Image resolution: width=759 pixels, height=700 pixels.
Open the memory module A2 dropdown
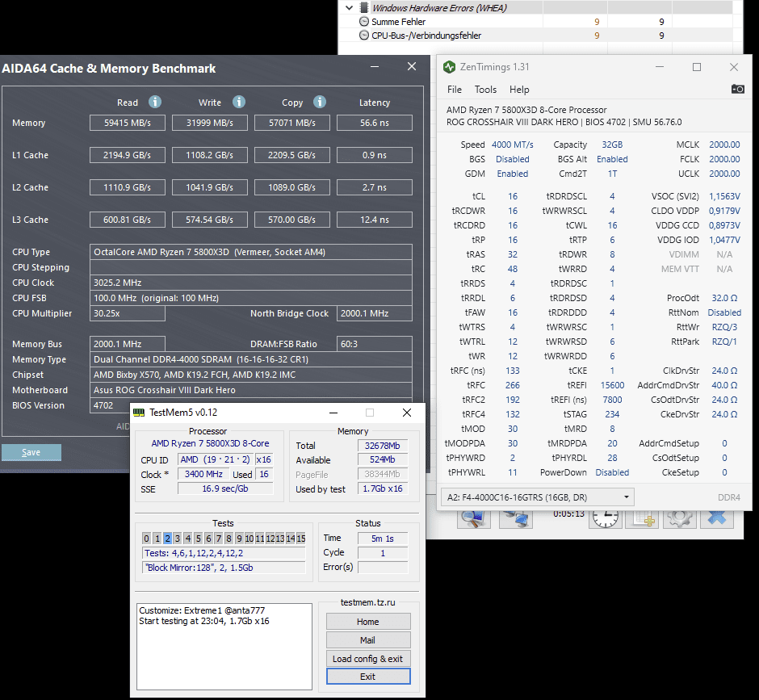click(537, 497)
